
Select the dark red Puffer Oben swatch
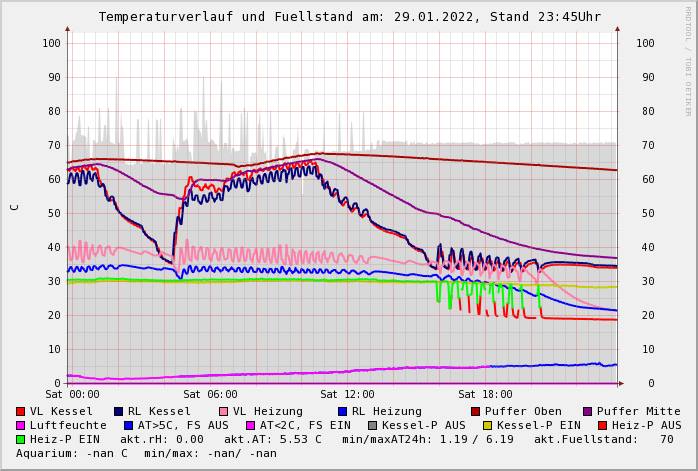[476, 412]
